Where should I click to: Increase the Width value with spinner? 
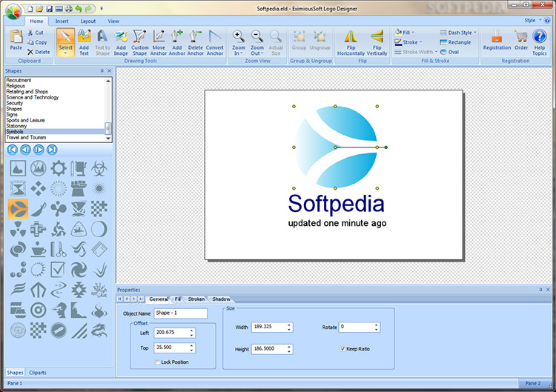coord(289,325)
